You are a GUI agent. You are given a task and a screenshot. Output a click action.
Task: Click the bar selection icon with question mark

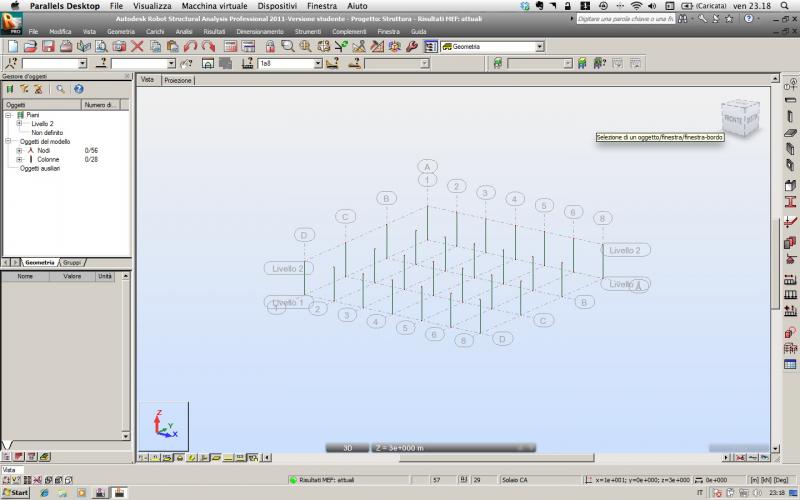click(102, 63)
